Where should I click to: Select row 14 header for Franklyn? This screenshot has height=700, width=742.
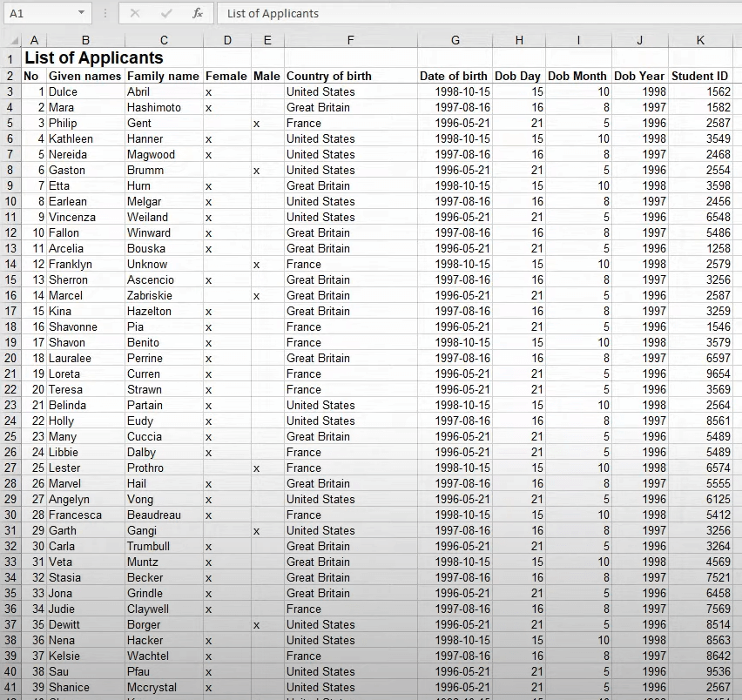click(x=11, y=264)
